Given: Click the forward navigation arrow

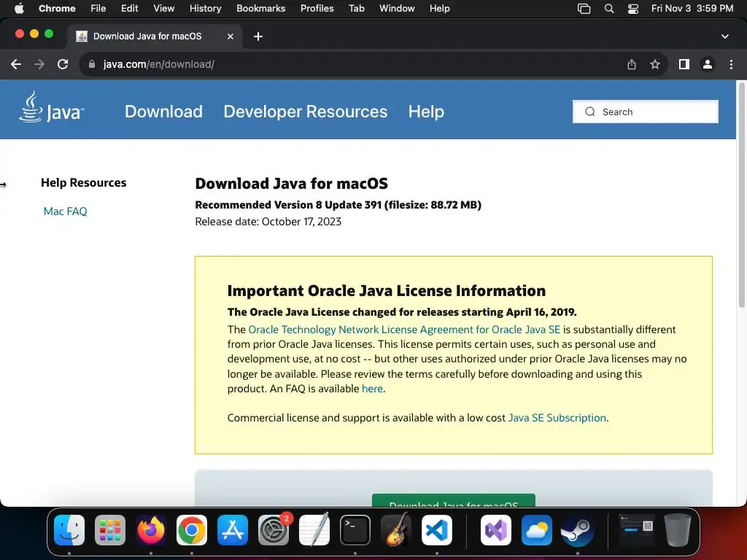Looking at the screenshot, I should [39, 64].
